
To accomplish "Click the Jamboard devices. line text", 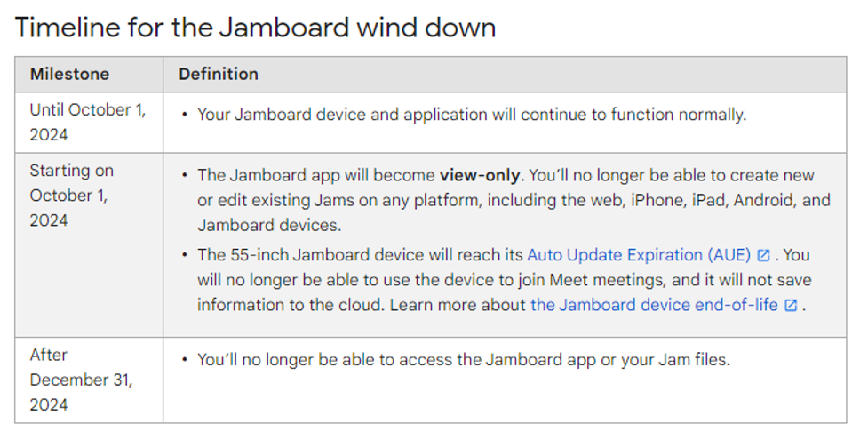I will click(x=269, y=225).
